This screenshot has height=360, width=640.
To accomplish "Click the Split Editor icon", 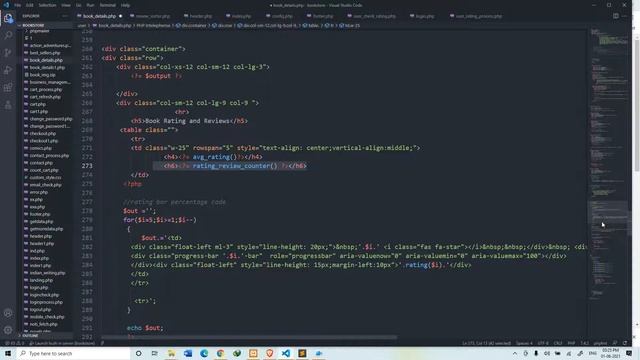I will pyautogui.click(x=616, y=16).
